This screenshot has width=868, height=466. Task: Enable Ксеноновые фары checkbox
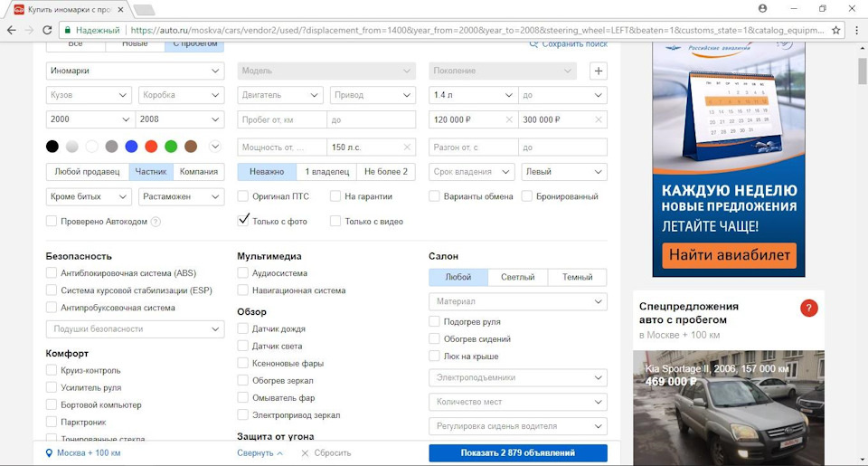click(x=242, y=364)
